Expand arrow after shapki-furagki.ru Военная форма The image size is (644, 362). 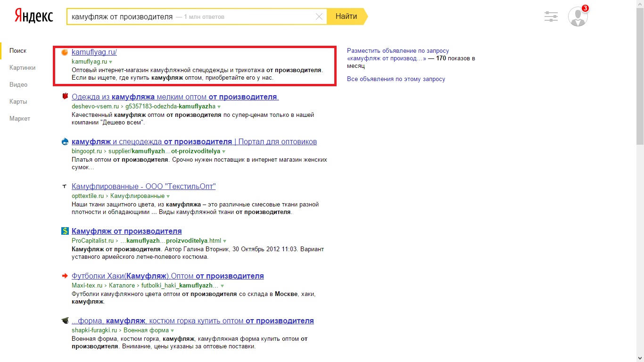172,331
